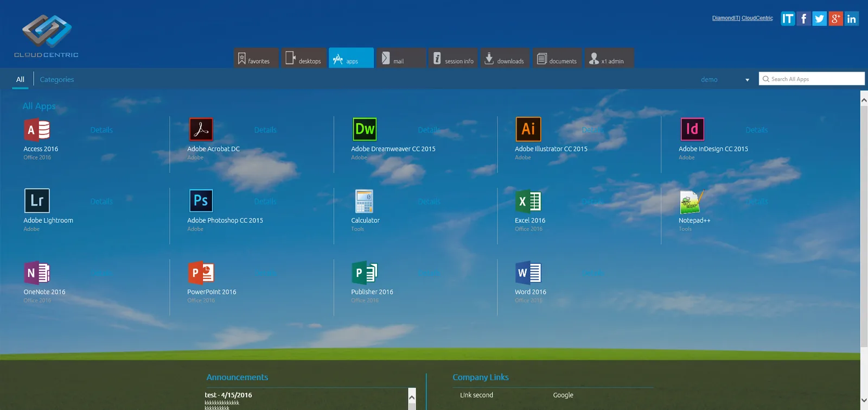This screenshot has width=868, height=410.
Task: Click the Search All Apps field
Action: (x=812, y=79)
